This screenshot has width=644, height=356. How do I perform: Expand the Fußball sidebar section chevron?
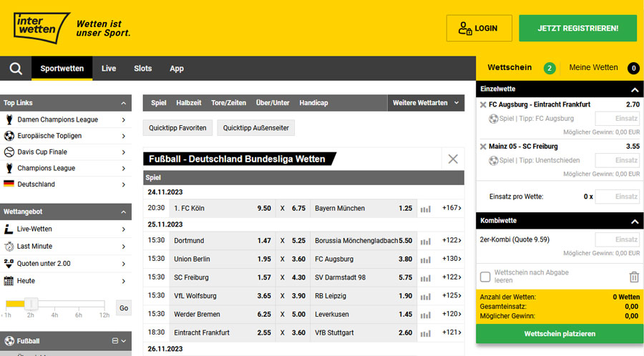pos(123,341)
